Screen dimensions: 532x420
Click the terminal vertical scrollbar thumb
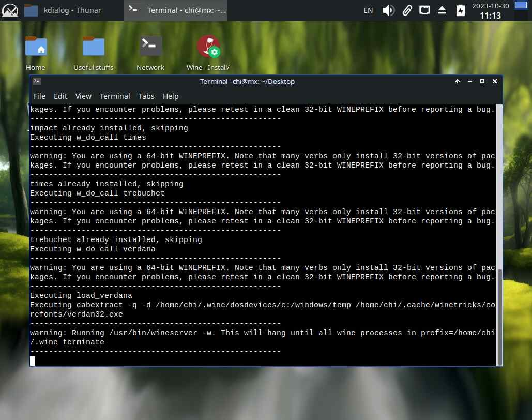point(499,317)
